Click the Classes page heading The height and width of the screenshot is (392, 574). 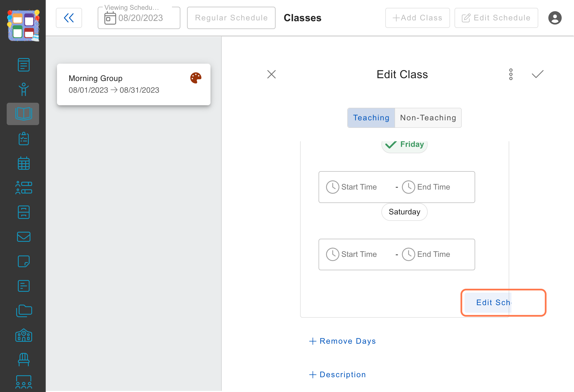coord(302,18)
